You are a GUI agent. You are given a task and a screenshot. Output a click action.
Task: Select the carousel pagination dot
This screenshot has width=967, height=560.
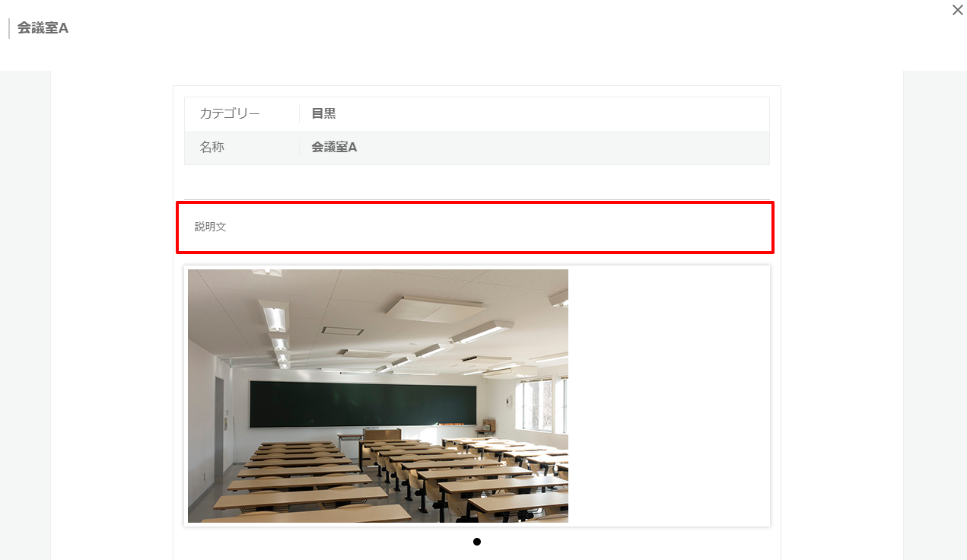pos(477,542)
